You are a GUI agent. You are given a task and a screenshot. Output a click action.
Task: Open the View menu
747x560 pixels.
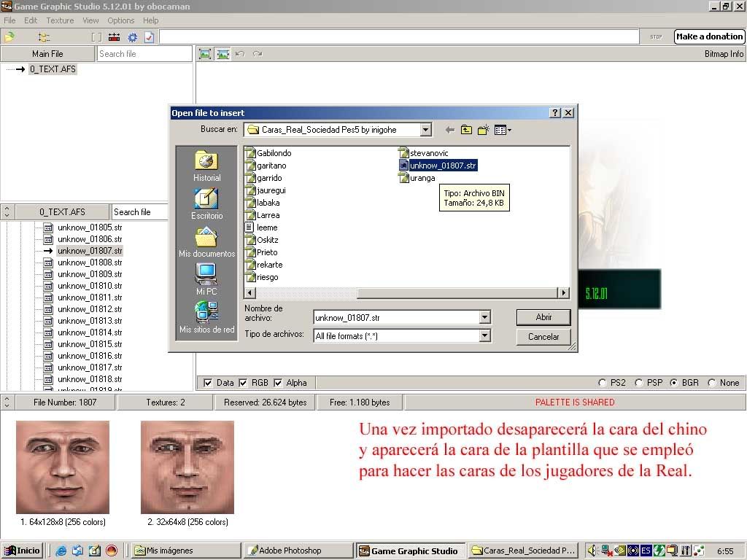pyautogui.click(x=90, y=20)
